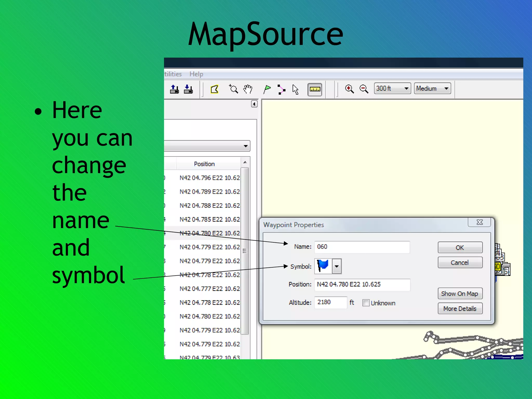This screenshot has height=399, width=532.
Task: Select the arrow Selection tool
Action: click(295, 89)
